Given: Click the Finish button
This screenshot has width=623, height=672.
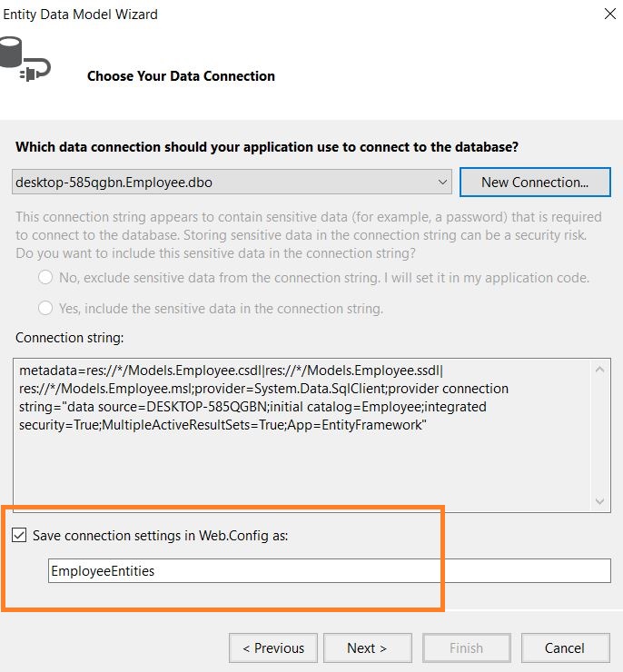Looking at the screenshot, I should click(466, 648).
